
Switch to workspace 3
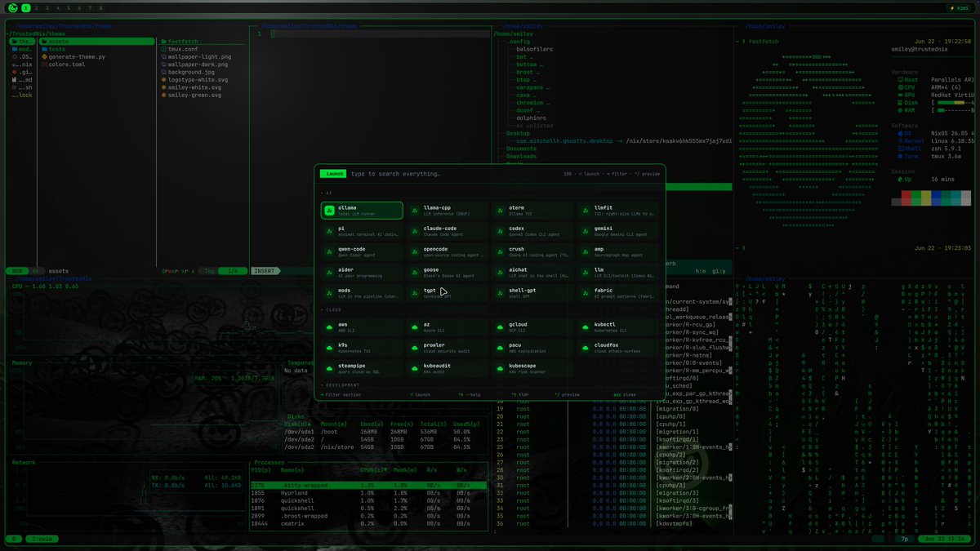click(x=46, y=7)
